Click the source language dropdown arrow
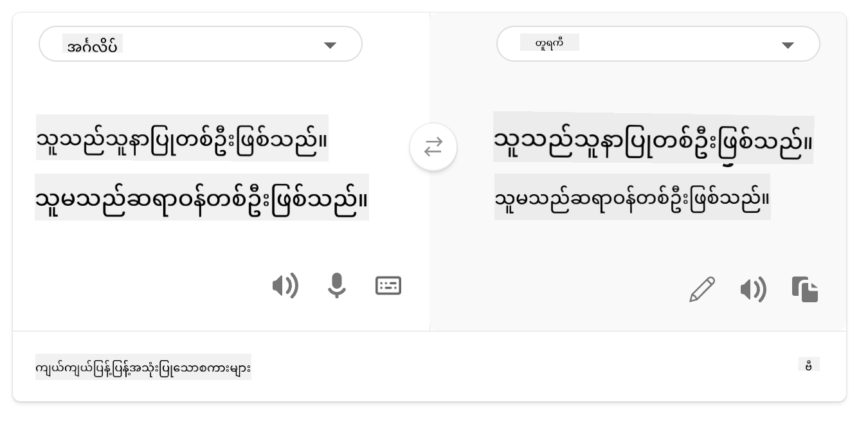The width and height of the screenshot is (868, 427). [330, 45]
